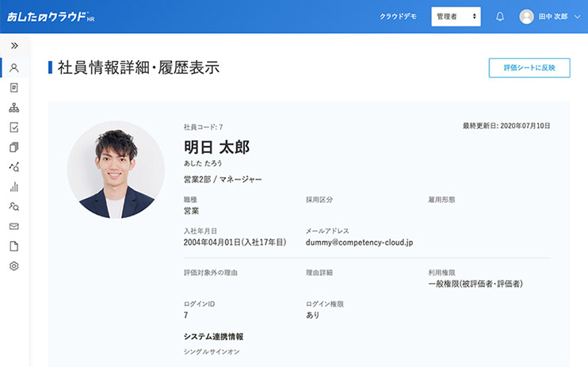Viewport: 588px width, 367px height.
Task: Click the notification bell icon
Action: 500,17
